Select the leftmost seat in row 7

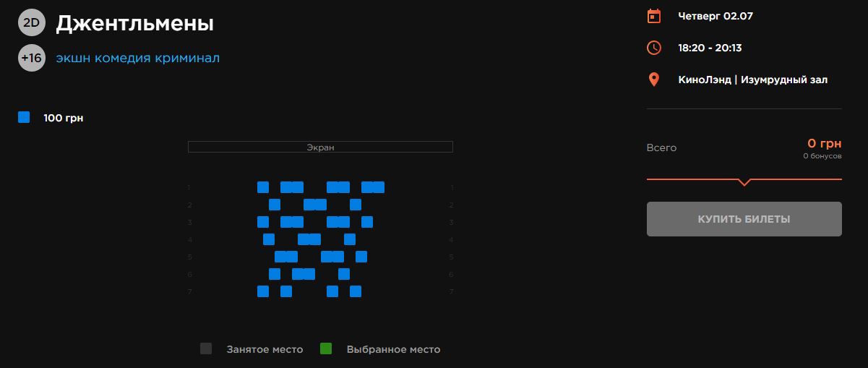(x=263, y=291)
